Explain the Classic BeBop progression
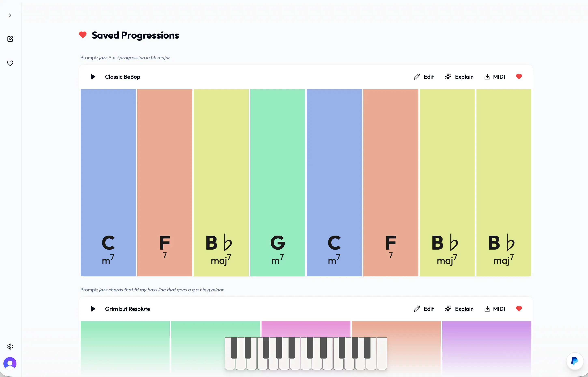 [459, 77]
